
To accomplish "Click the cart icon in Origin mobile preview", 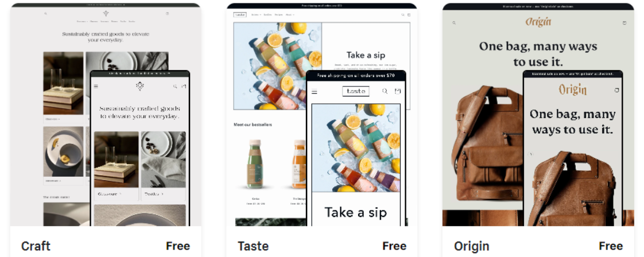I will point(617,90).
